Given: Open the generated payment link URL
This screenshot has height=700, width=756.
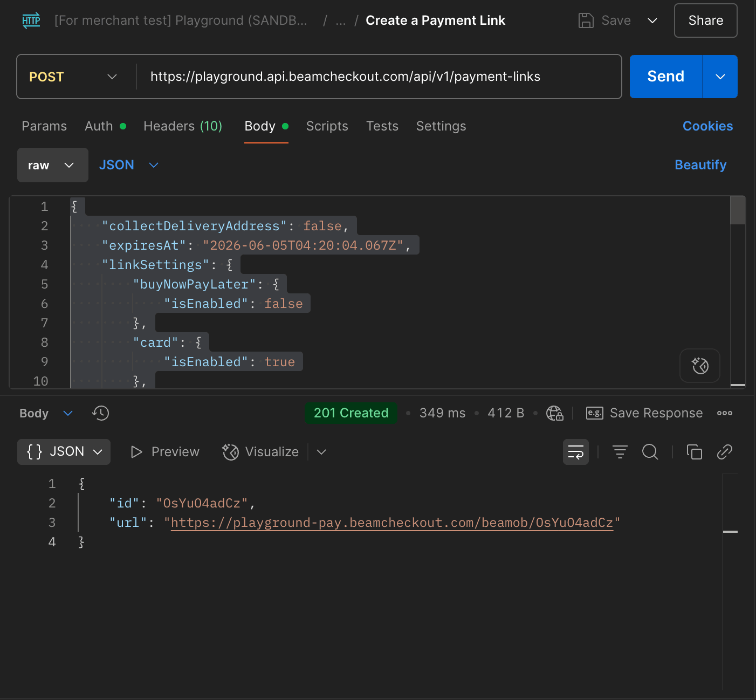Looking at the screenshot, I should tap(391, 523).
